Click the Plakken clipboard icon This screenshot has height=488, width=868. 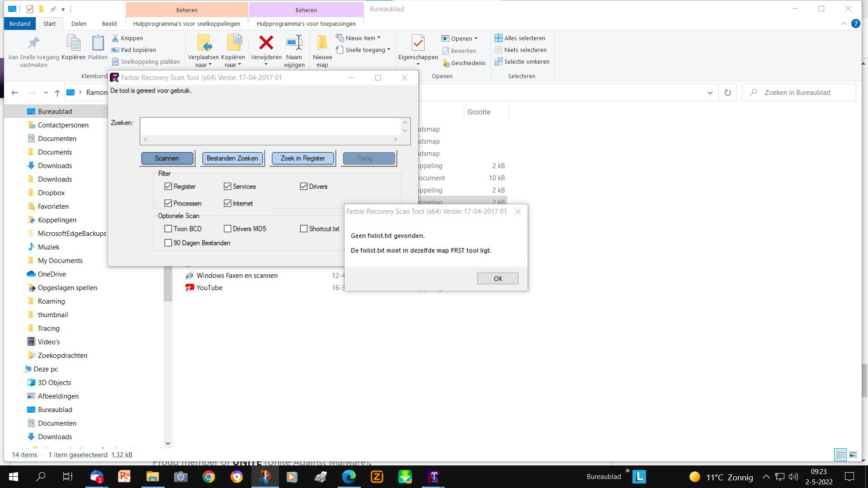point(98,43)
